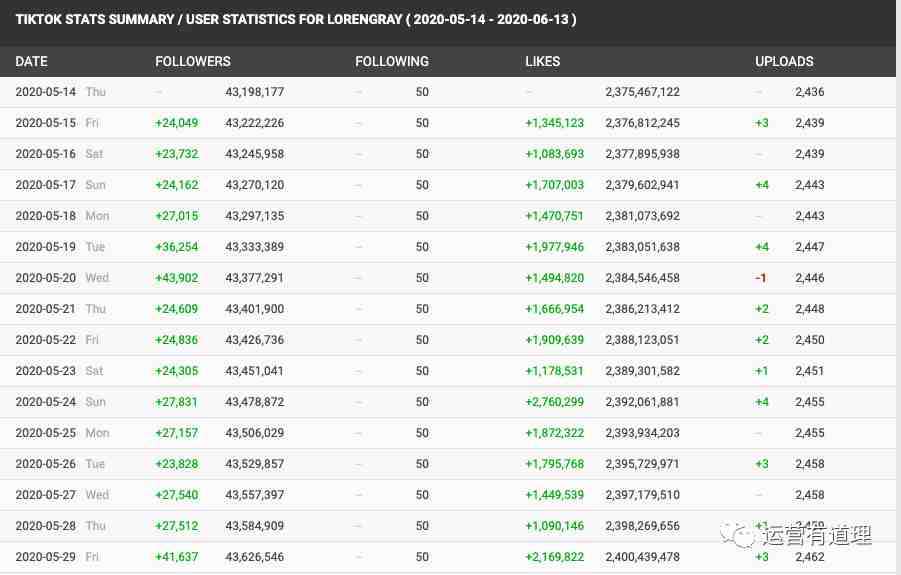901x575 pixels.
Task: Click the LIKES column header
Action: [542, 61]
